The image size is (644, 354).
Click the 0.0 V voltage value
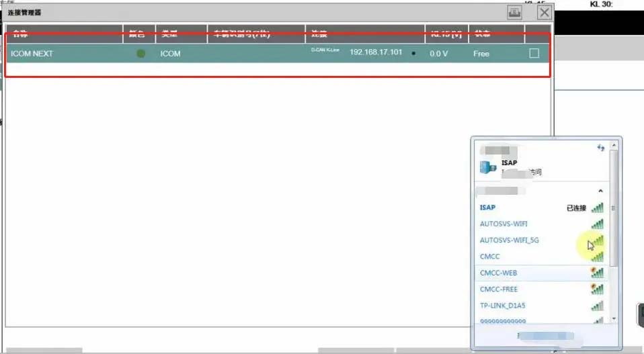tap(439, 54)
